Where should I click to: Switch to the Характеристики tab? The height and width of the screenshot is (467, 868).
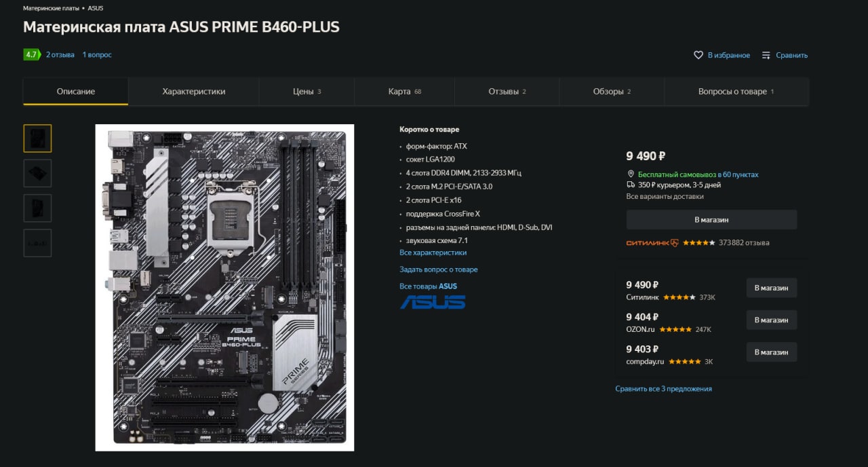[194, 92]
